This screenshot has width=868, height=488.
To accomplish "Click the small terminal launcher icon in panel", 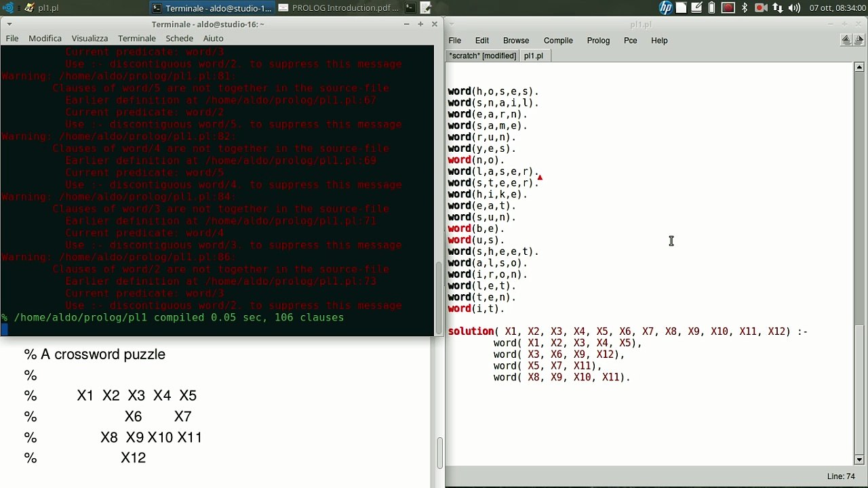I will tap(410, 8).
